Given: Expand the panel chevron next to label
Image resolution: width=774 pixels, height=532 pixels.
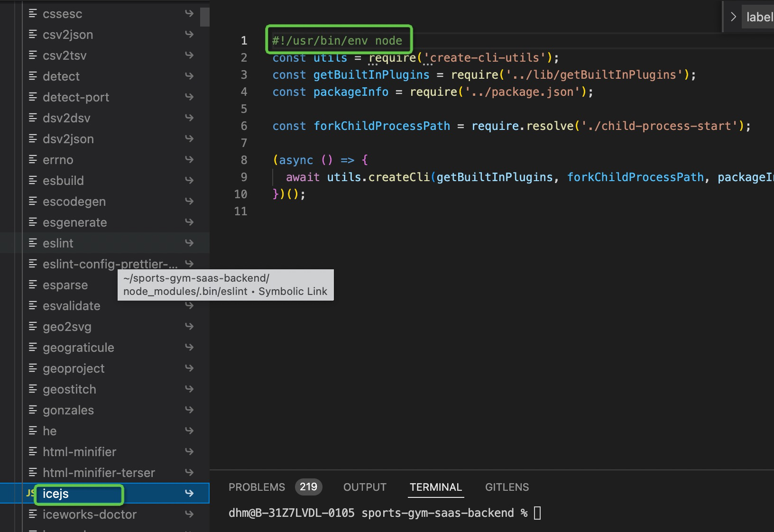Looking at the screenshot, I should (x=733, y=17).
